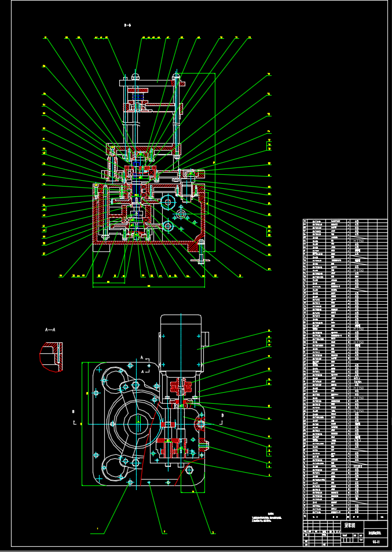
Task: Click the parts list header row
Action: click(x=345, y=517)
